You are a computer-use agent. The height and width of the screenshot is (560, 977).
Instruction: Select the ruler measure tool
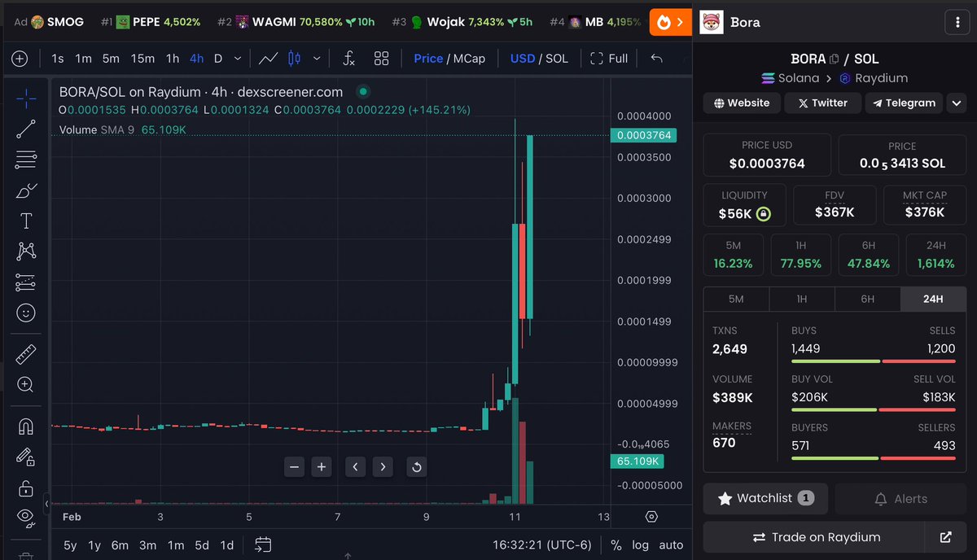[26, 354]
